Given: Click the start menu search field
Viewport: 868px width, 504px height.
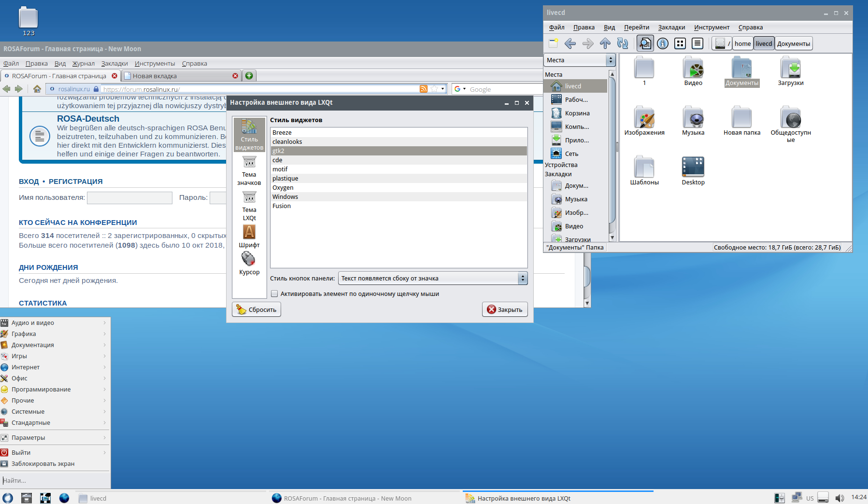Looking at the screenshot, I should point(54,480).
